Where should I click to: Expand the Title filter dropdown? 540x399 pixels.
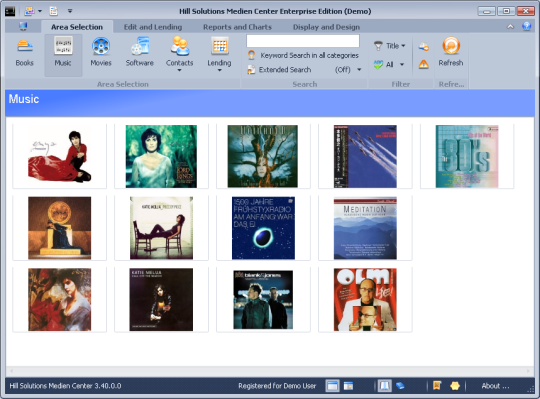[403, 46]
